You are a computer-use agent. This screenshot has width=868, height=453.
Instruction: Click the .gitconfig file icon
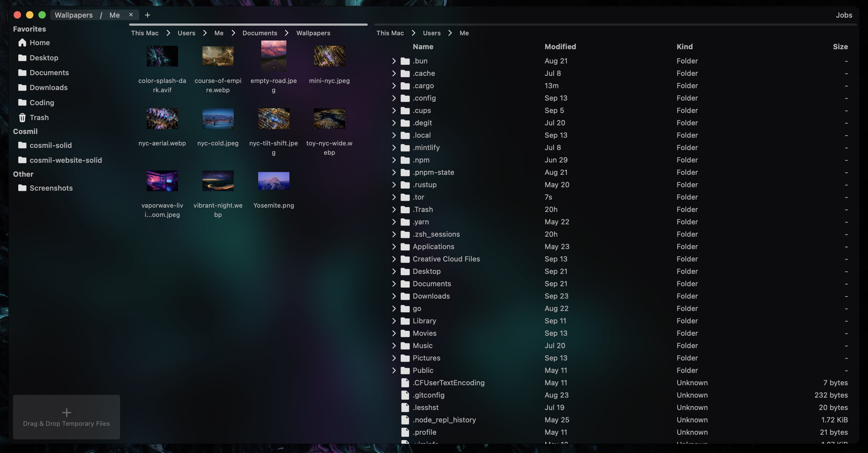pos(405,395)
